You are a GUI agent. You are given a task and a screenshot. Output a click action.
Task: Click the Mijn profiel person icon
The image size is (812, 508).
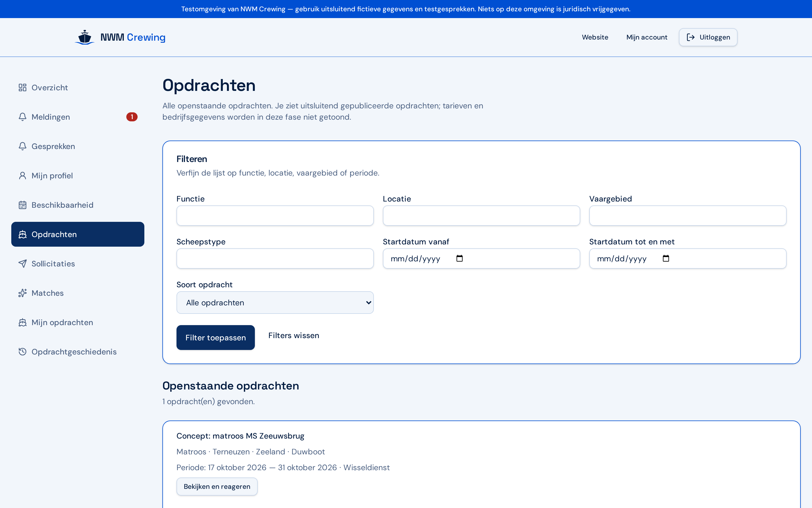point(23,176)
